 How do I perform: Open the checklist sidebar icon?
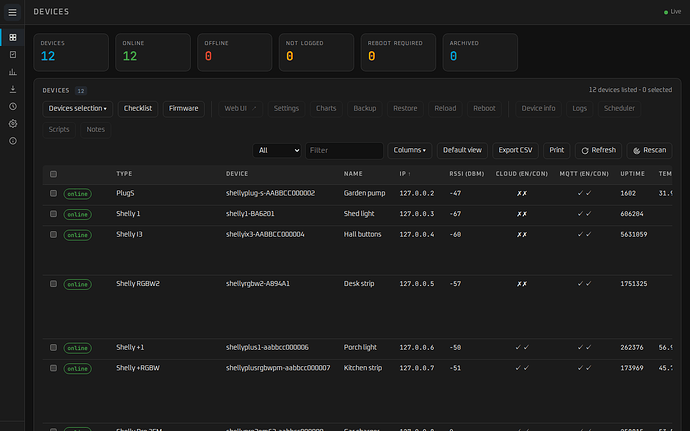click(x=13, y=55)
